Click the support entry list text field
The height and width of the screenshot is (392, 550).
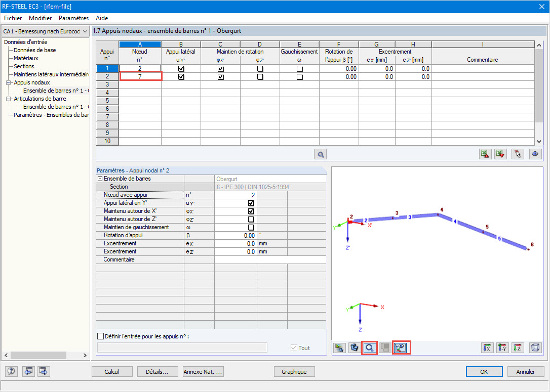pyautogui.click(x=182, y=347)
